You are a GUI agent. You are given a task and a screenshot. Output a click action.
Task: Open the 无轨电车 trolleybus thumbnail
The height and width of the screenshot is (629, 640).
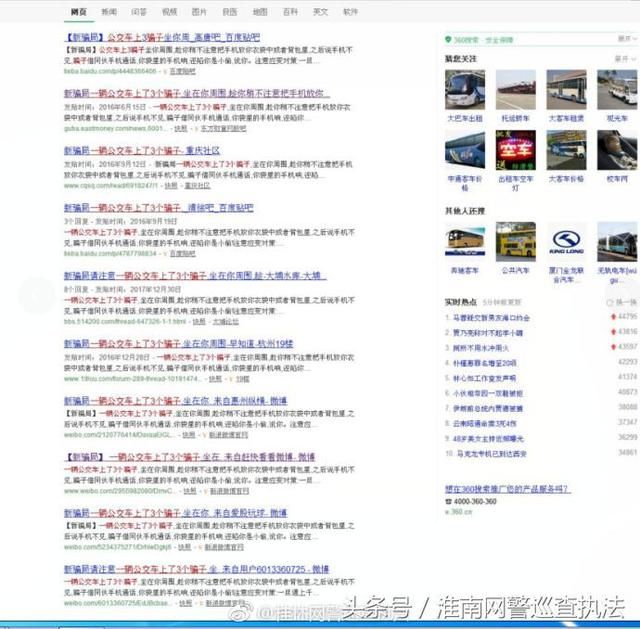click(617, 241)
